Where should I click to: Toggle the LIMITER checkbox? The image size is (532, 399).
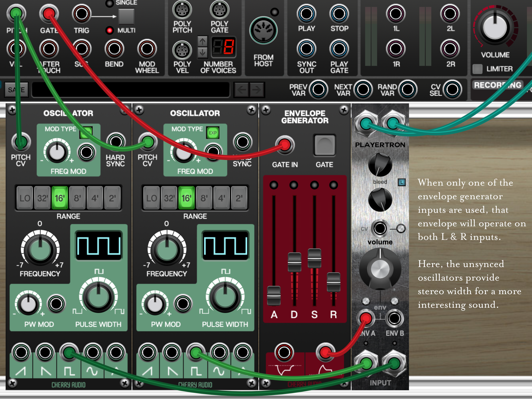tap(477, 69)
